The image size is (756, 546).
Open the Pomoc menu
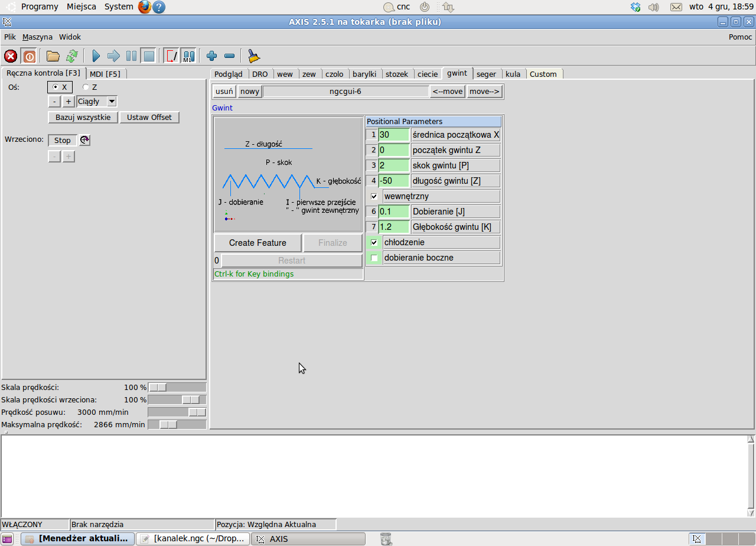click(740, 37)
